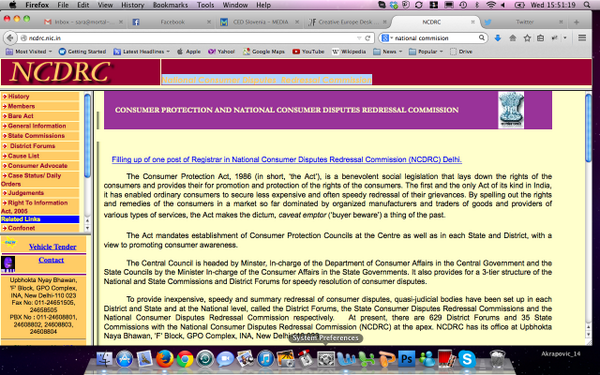600x375 pixels.
Task: Switch to the Twitter tab
Action: (525, 22)
